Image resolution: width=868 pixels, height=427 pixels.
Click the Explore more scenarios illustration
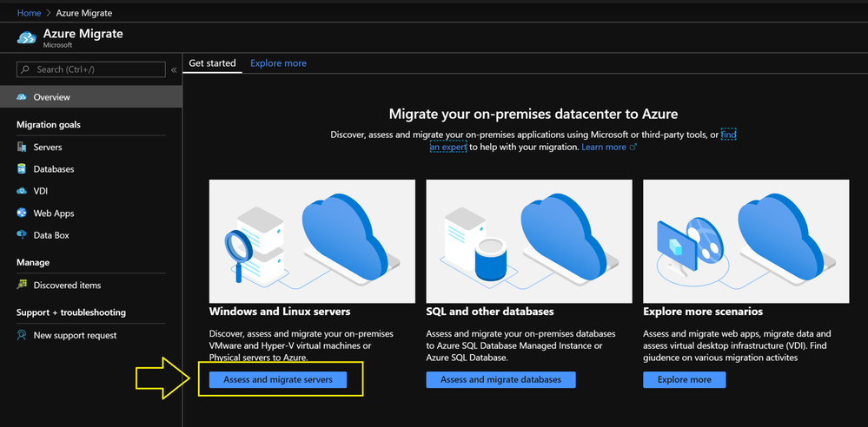coord(746,241)
